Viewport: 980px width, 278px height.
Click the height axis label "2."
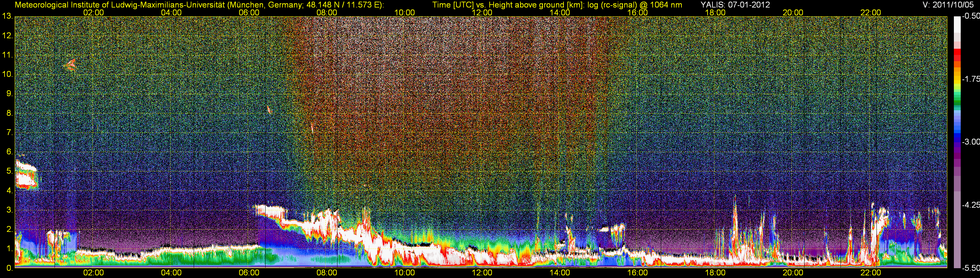coord(9,229)
